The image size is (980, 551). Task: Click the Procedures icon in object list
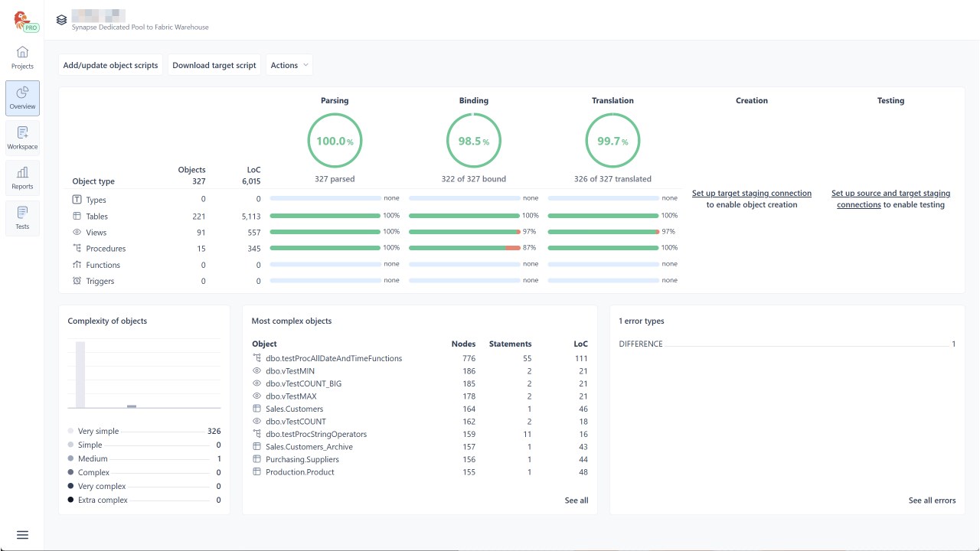[x=77, y=248]
